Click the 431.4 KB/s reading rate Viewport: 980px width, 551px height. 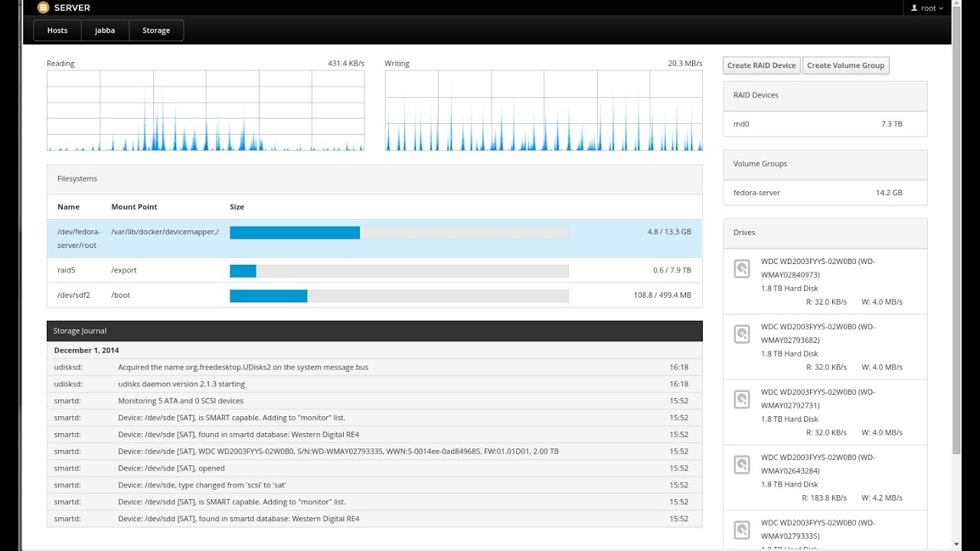coord(346,64)
